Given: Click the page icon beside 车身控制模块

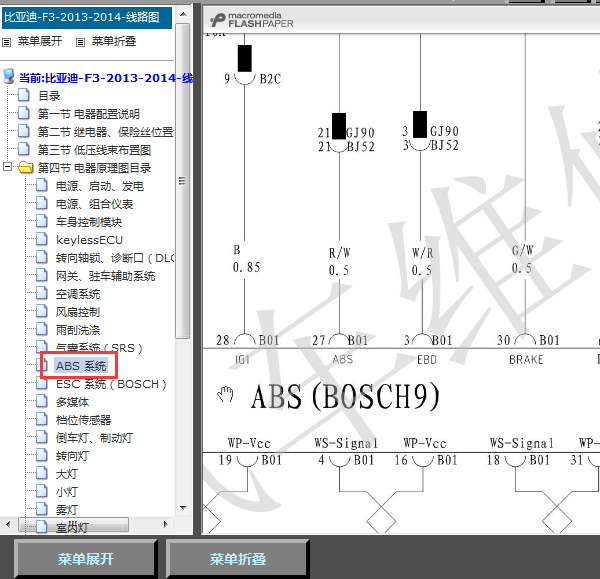Looking at the screenshot, I should point(42,221).
